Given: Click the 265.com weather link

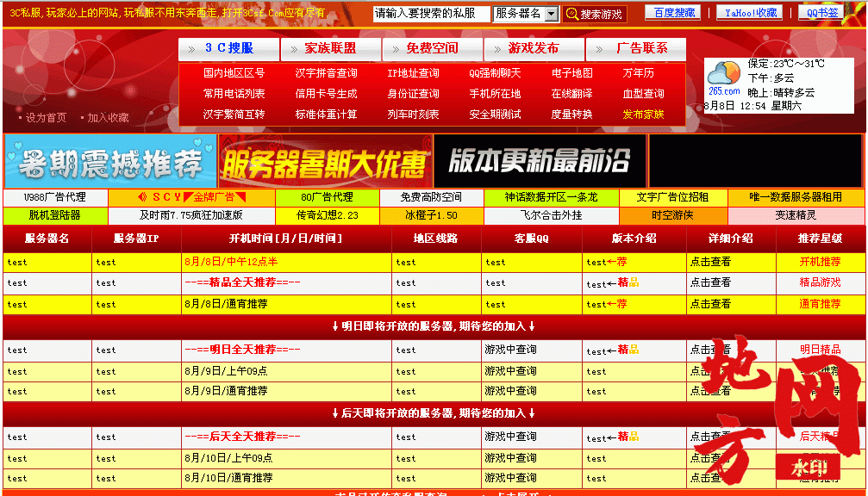Looking at the screenshot, I should click(724, 91).
